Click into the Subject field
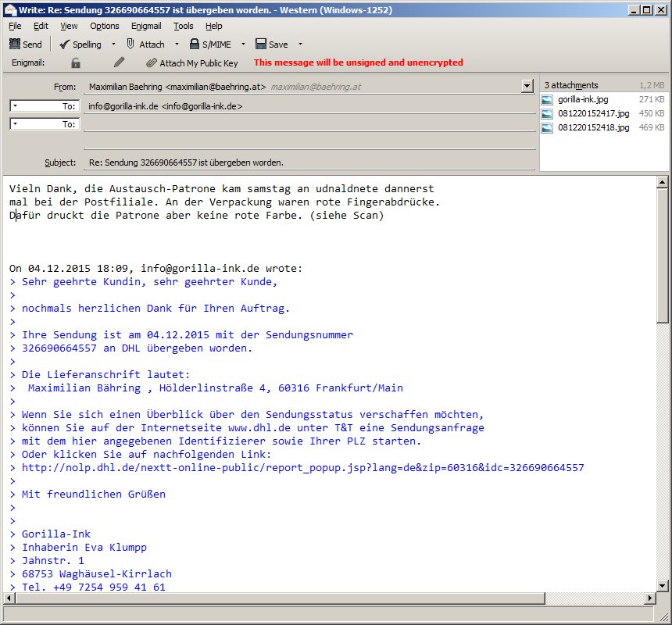Image resolution: width=672 pixels, height=625 pixels. point(309,162)
